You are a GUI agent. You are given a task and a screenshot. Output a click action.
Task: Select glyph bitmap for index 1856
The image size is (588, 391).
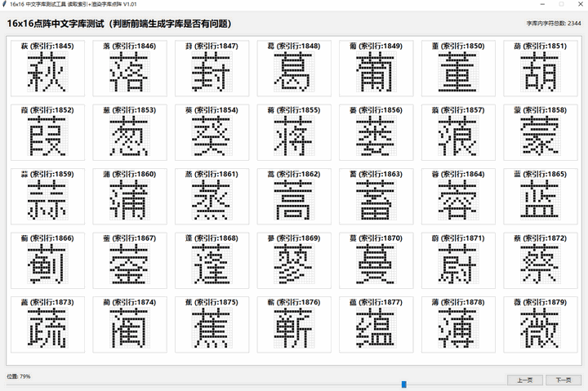[376, 136]
